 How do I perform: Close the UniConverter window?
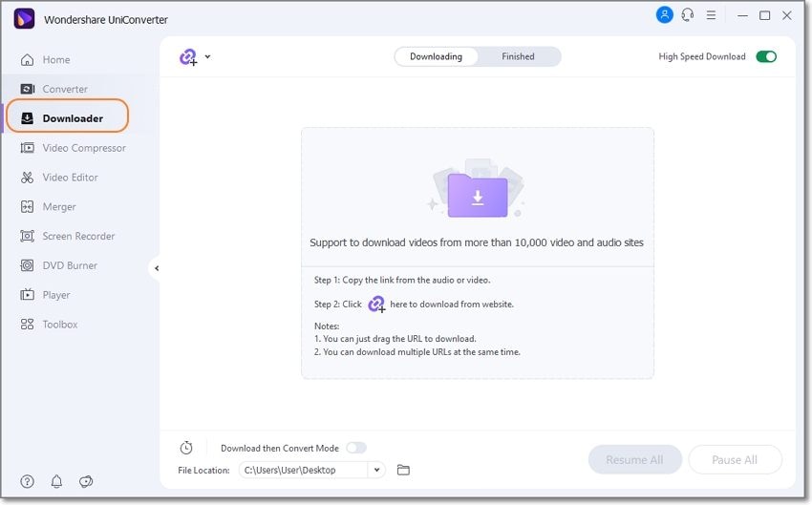[x=786, y=15]
